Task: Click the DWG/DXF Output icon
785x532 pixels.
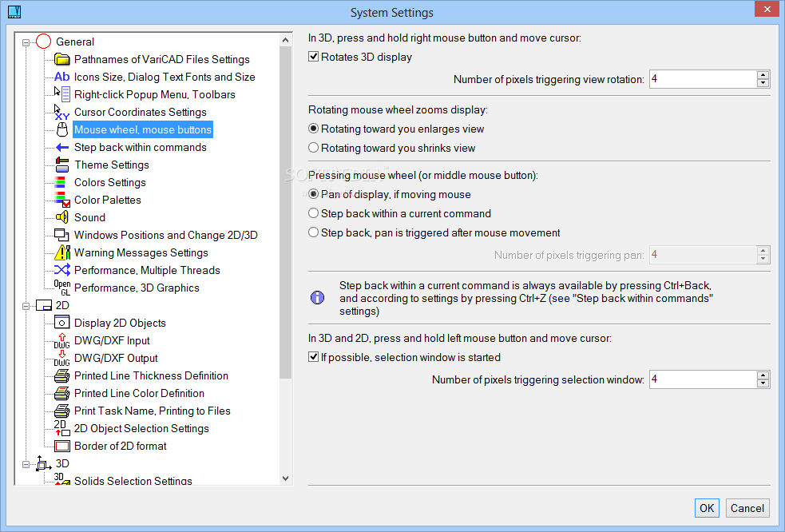Action: point(62,358)
